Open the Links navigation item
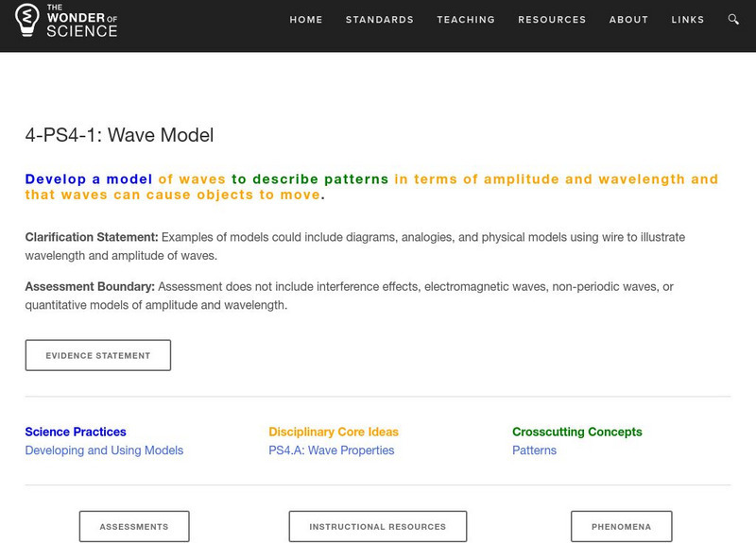Image resolution: width=756 pixels, height=543 pixels. (x=688, y=20)
